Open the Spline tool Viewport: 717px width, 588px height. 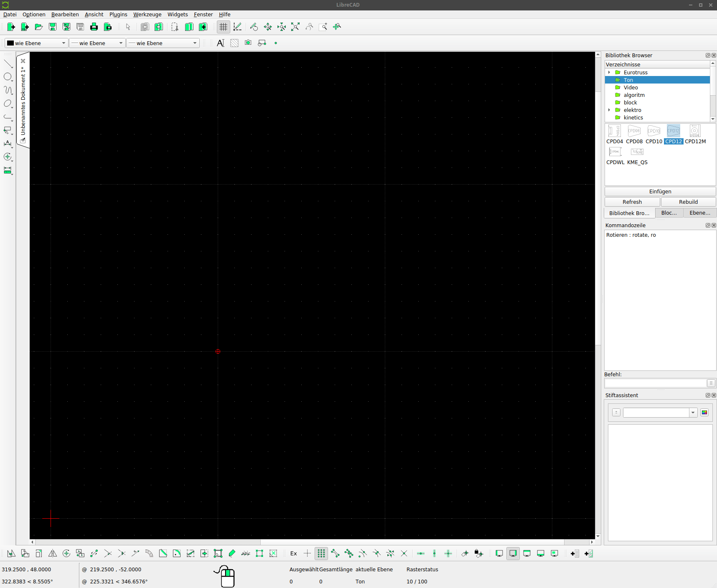tap(8, 90)
